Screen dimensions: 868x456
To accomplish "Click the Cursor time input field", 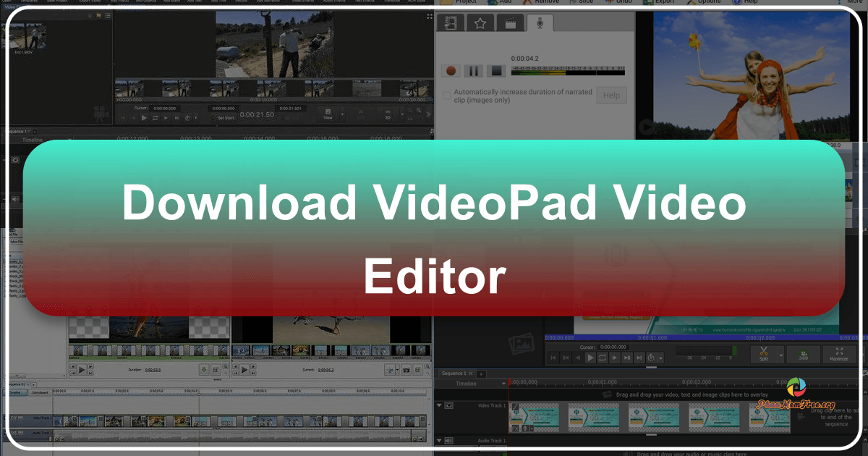I will [613, 347].
